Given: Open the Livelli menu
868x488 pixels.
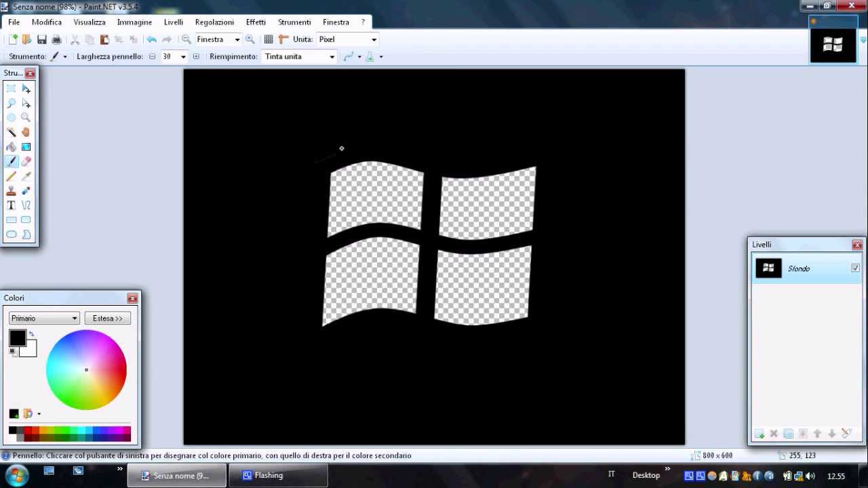Looking at the screenshot, I should coord(174,22).
